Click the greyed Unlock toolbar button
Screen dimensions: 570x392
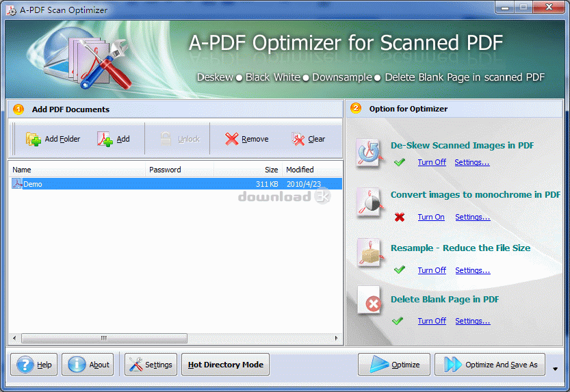pos(181,139)
